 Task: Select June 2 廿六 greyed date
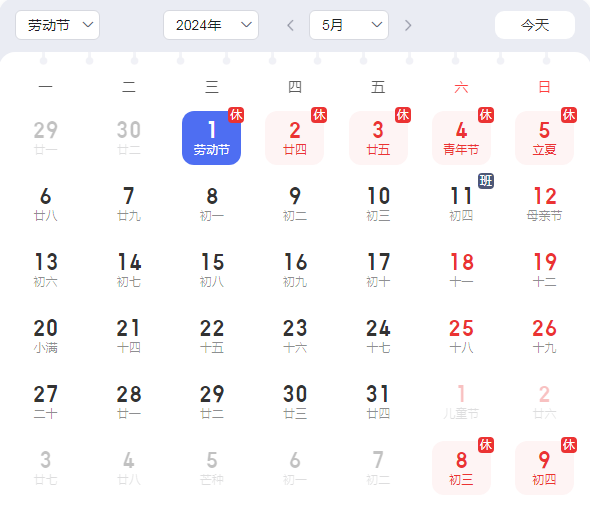[x=544, y=402]
